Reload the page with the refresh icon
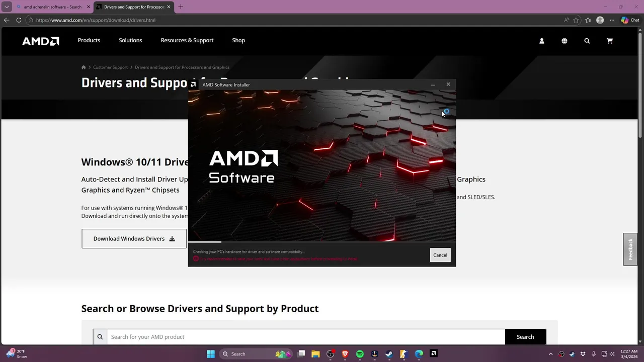 click(x=19, y=20)
